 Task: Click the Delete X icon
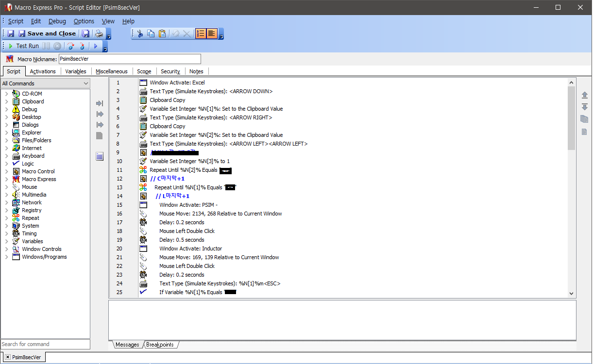[186, 33]
